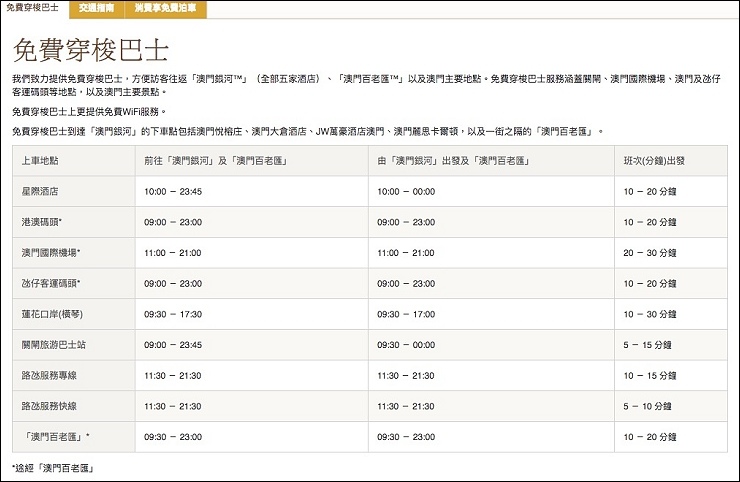Click 澳門國際機場 outbound time 11:00 – 21:00
The width and height of the screenshot is (740, 482).
[x=173, y=253]
